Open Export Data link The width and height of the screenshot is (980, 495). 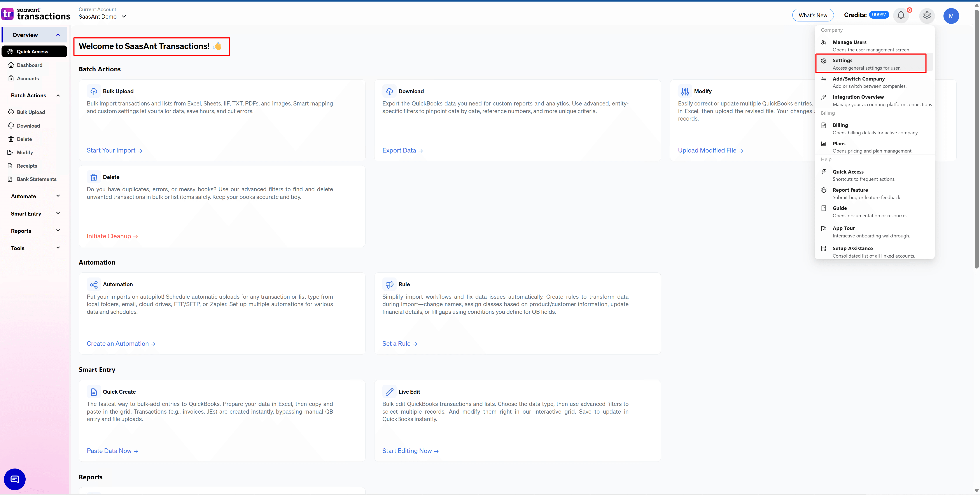[399, 150]
